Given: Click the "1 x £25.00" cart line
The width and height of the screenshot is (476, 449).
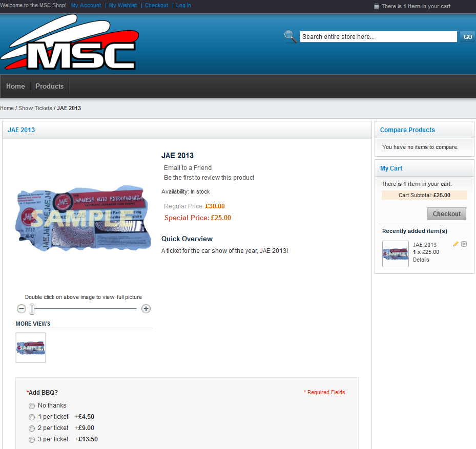Looking at the screenshot, I should 426,252.
